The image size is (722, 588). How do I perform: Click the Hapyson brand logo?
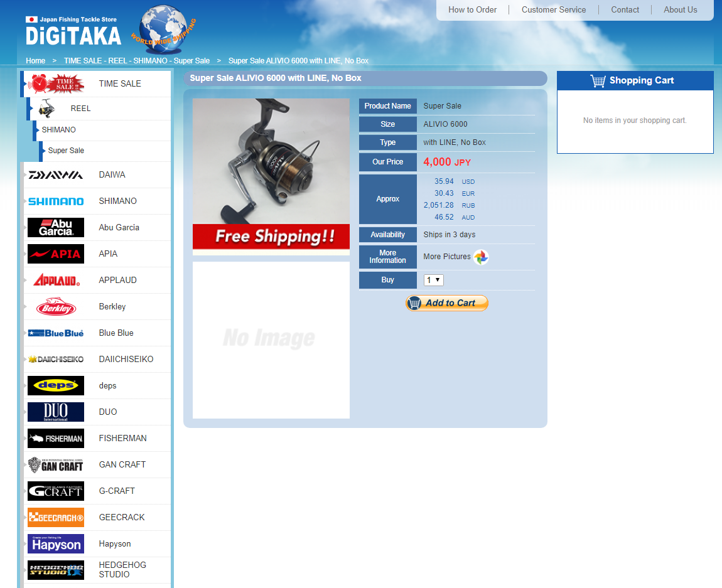pyautogui.click(x=56, y=544)
